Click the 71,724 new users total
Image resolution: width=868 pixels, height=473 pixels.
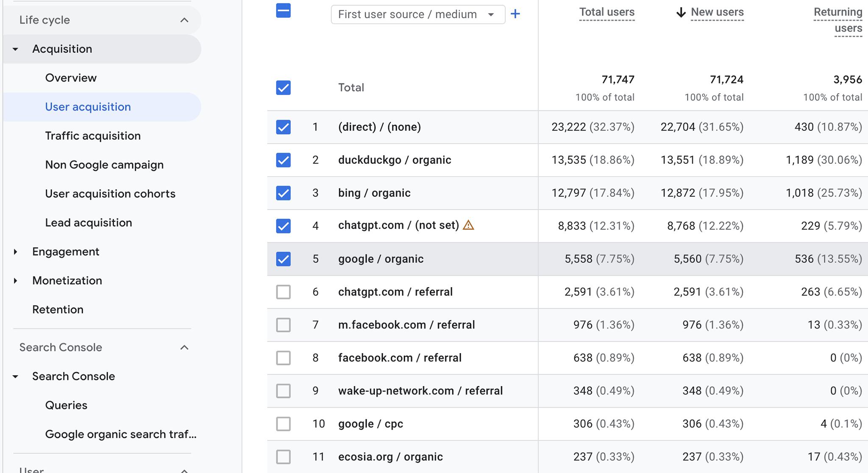[726, 80]
